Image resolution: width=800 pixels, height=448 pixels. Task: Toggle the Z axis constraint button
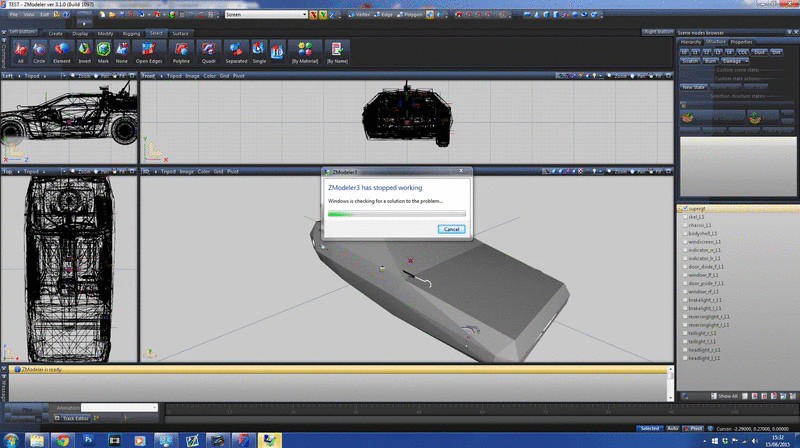pyautogui.click(x=332, y=15)
